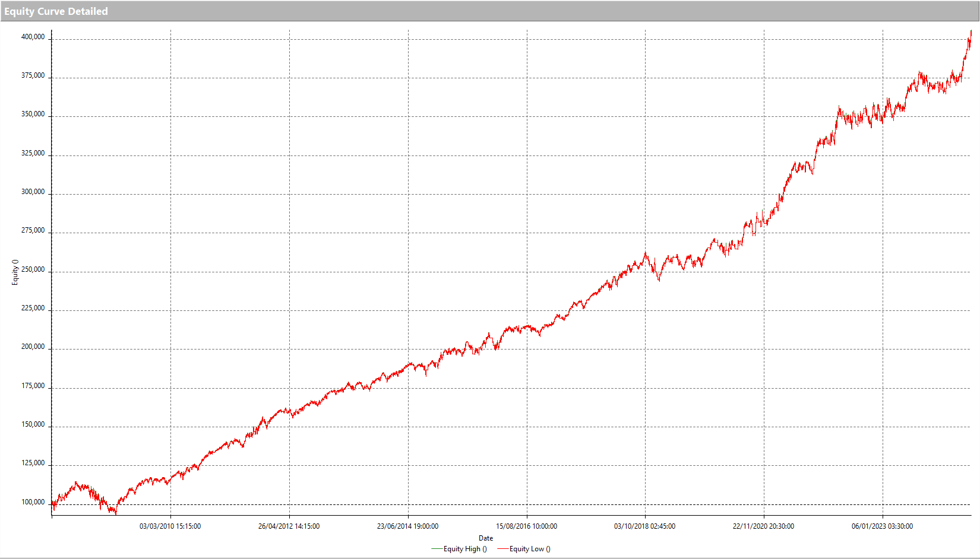The image size is (980, 559).
Task: Select the Equity High legend label
Action: click(465, 549)
